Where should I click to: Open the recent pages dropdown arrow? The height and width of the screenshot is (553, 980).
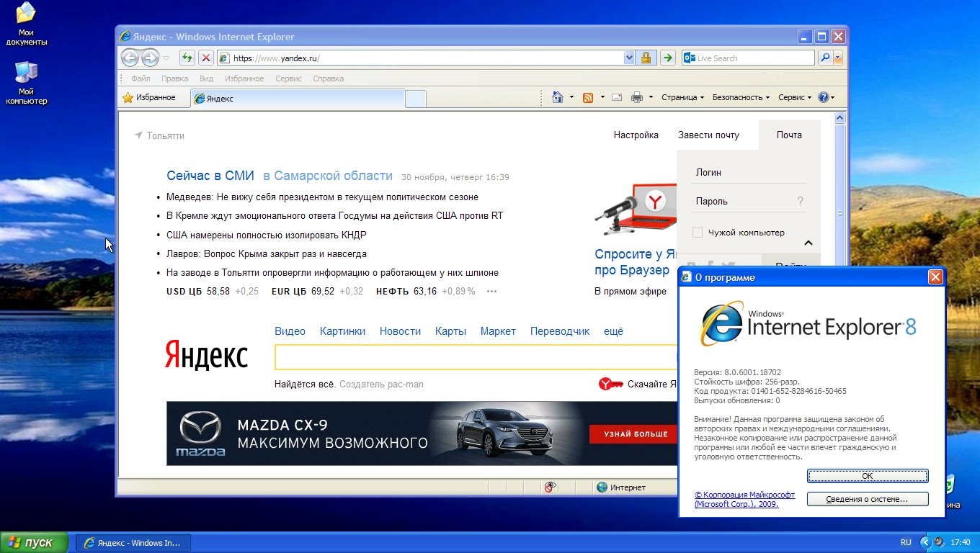tap(166, 58)
